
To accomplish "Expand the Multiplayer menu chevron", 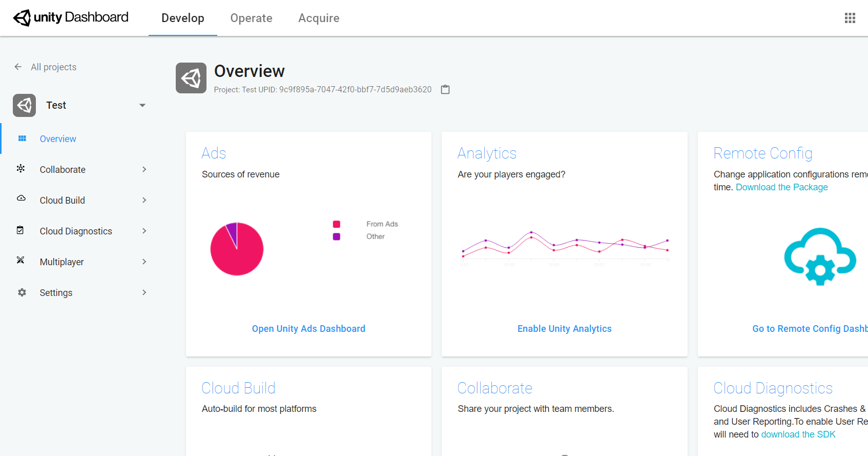I will click(x=144, y=262).
